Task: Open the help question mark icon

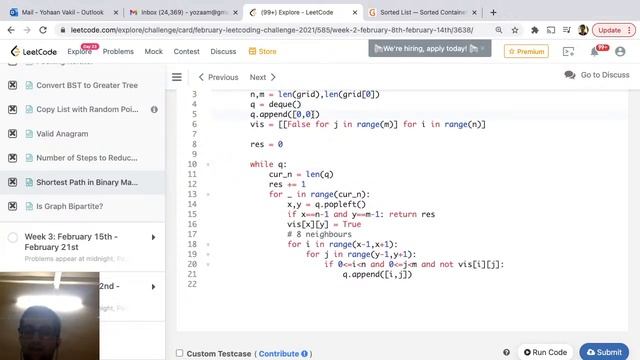Action: pos(506,352)
